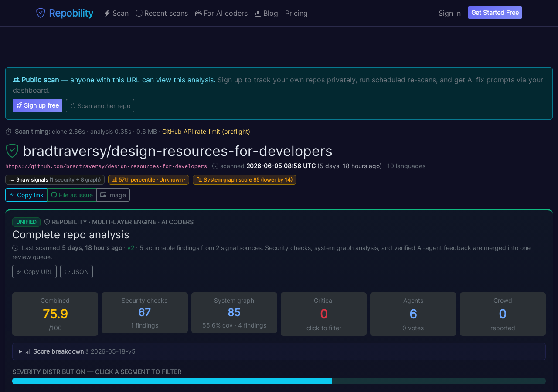The height and width of the screenshot is (392, 558).
Task: Click the dark teal severity bar segment
Action: pyautogui.click(x=439, y=381)
